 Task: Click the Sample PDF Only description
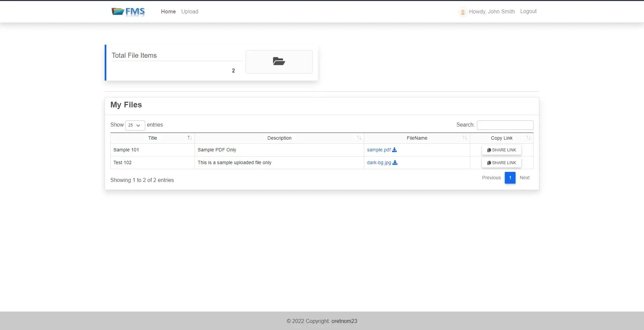click(x=217, y=150)
